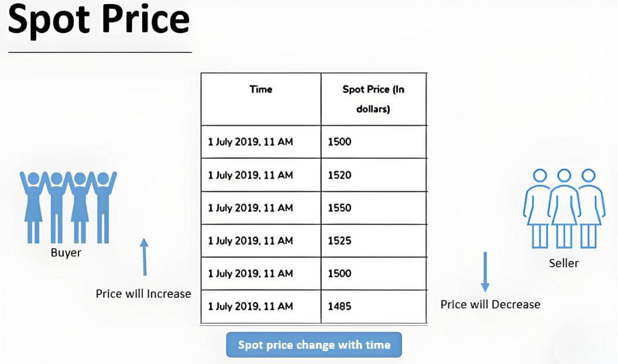Click the Price will Decrease label
The image size is (618, 364).
(x=490, y=304)
